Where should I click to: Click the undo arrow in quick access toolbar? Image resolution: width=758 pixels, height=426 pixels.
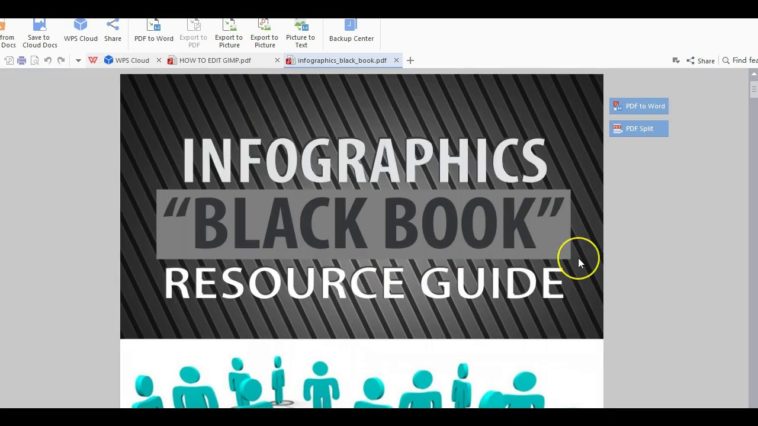tap(47, 60)
